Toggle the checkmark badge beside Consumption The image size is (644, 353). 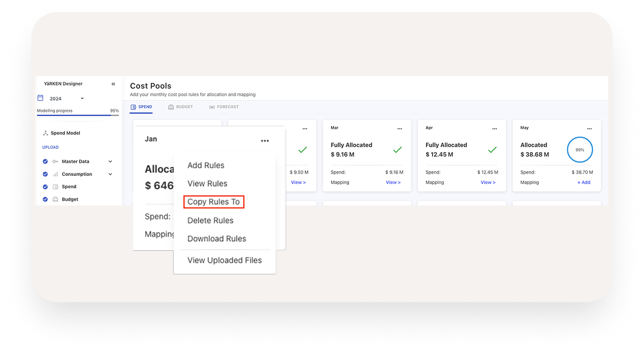45,173
